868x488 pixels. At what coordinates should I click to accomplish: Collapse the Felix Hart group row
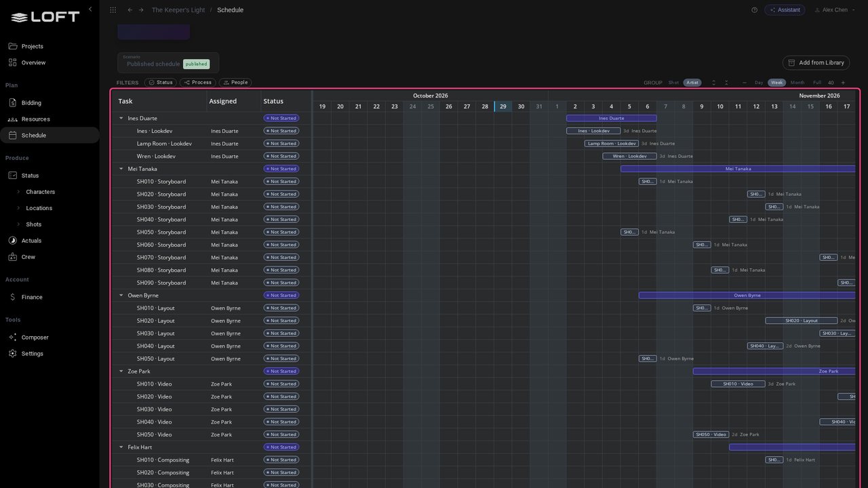coord(121,447)
